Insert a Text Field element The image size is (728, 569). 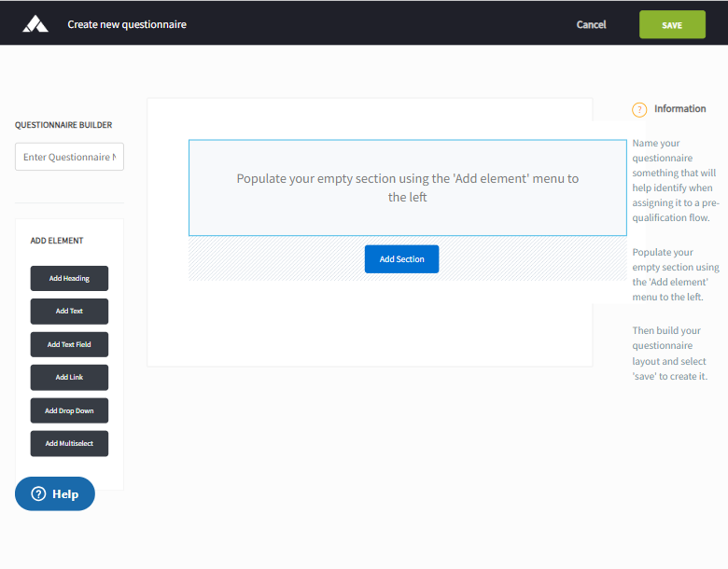[69, 344]
